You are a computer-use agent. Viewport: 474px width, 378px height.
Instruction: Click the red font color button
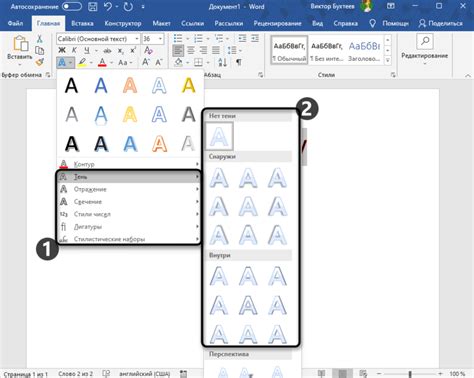coord(102,62)
